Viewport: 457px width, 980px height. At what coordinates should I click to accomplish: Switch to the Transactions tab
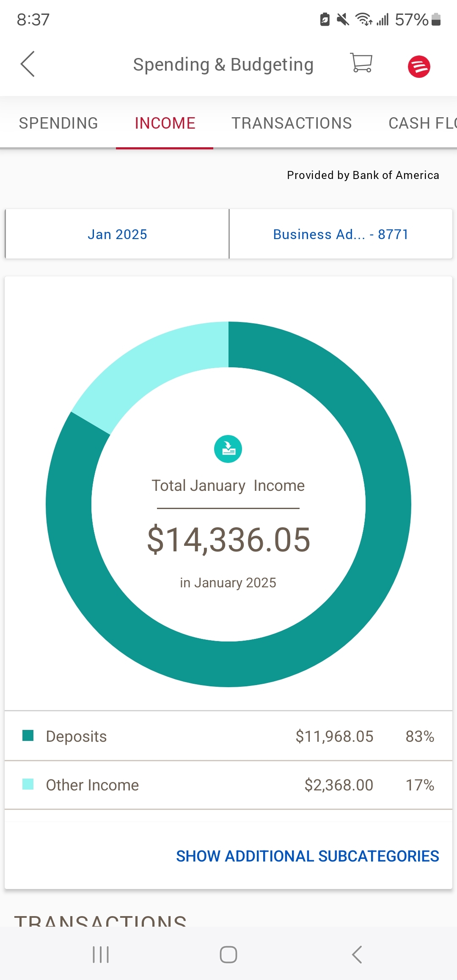[292, 123]
